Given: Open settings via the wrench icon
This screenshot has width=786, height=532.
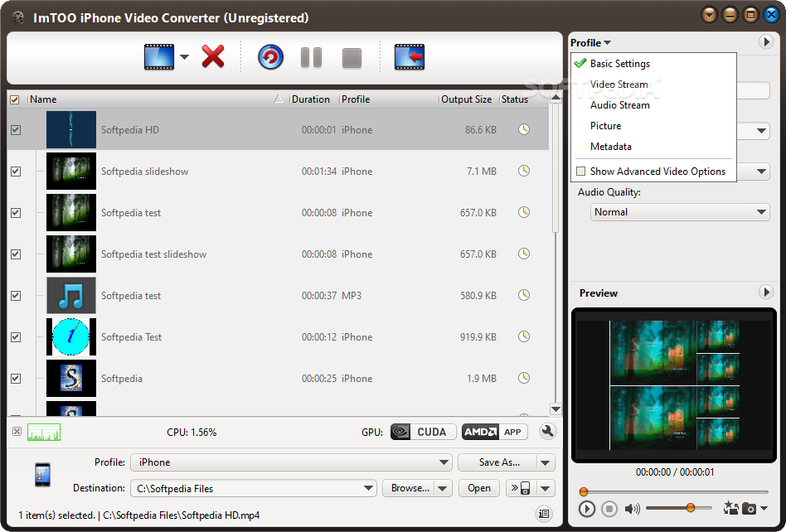Looking at the screenshot, I should click(x=547, y=431).
